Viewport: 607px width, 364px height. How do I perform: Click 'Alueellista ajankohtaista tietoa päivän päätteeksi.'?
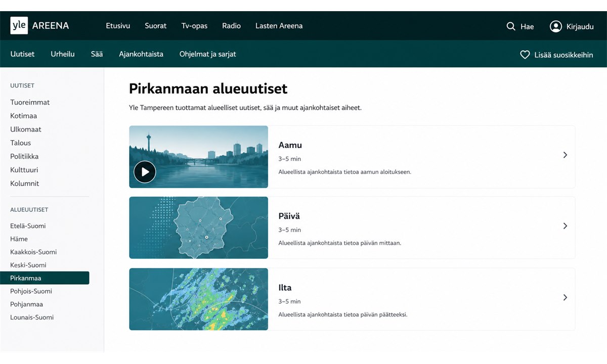tap(342, 314)
